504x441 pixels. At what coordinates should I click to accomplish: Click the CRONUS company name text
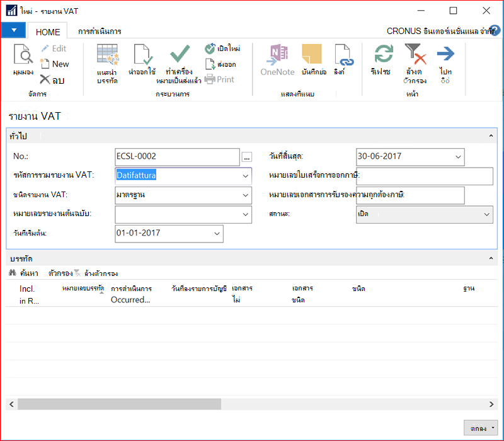[441, 31]
